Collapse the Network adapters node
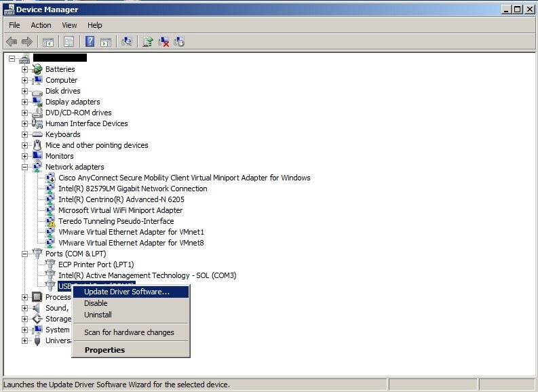The height and width of the screenshot is (392, 538). 24,168
